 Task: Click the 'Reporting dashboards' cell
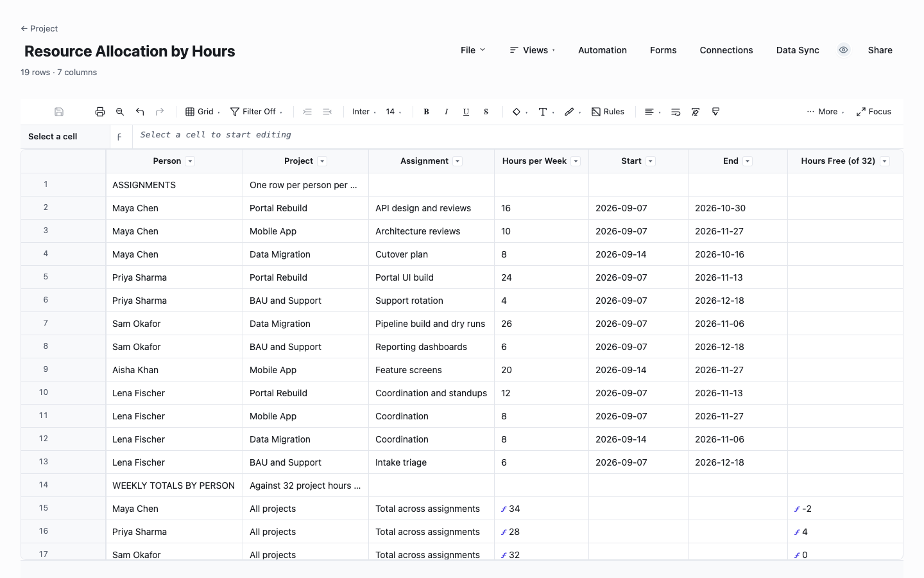pyautogui.click(x=432, y=347)
